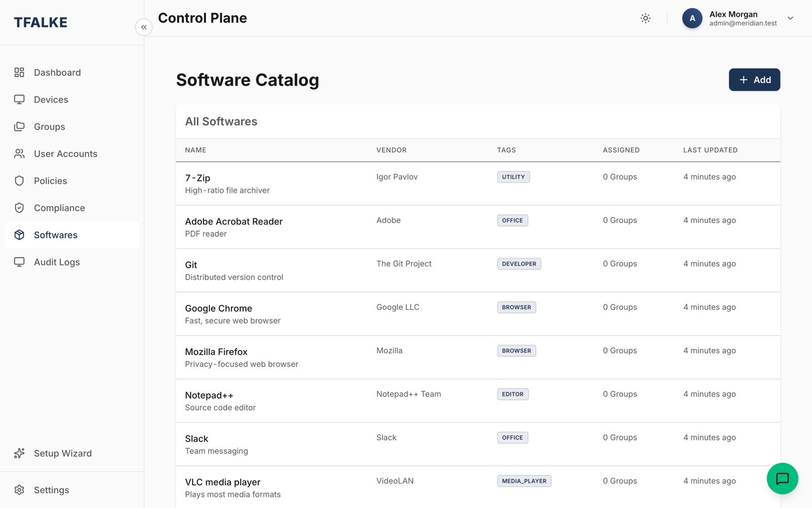Click the Groups folder icon
The width and height of the screenshot is (812, 508).
coord(19,126)
